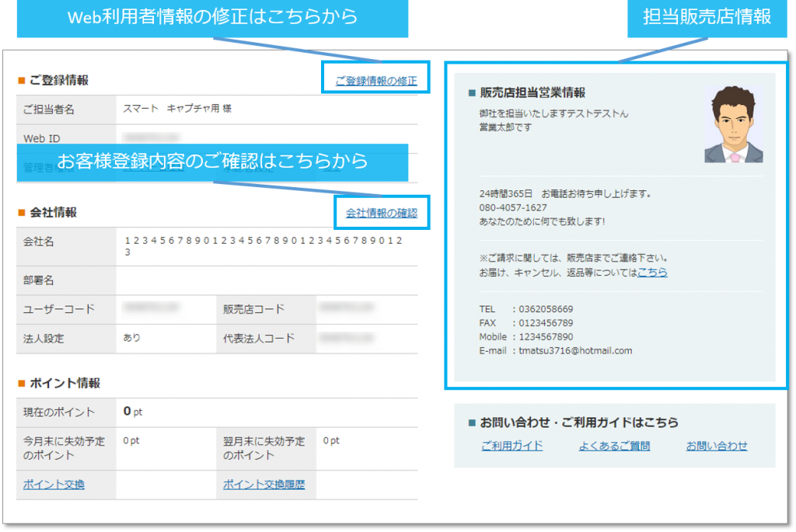The width and height of the screenshot is (796, 532).
Task: Go to よくあるご質問 page
Action: (x=614, y=446)
